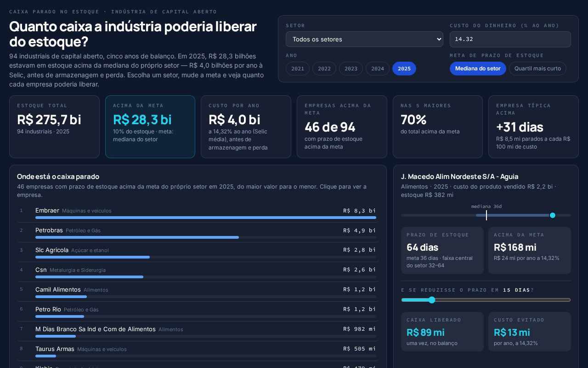Screen dimensions: 588x368
Task: Select year 2021
Action: (x=298, y=69)
